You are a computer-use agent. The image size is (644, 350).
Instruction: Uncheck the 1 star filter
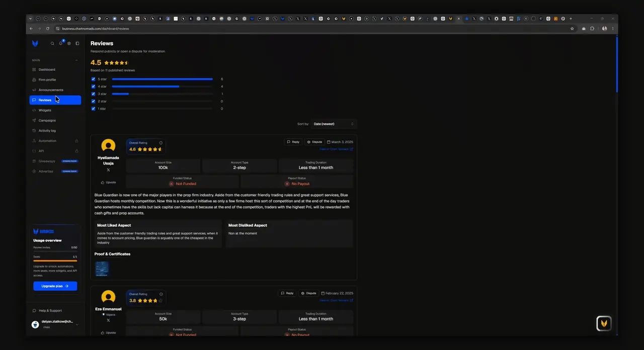coord(93,109)
